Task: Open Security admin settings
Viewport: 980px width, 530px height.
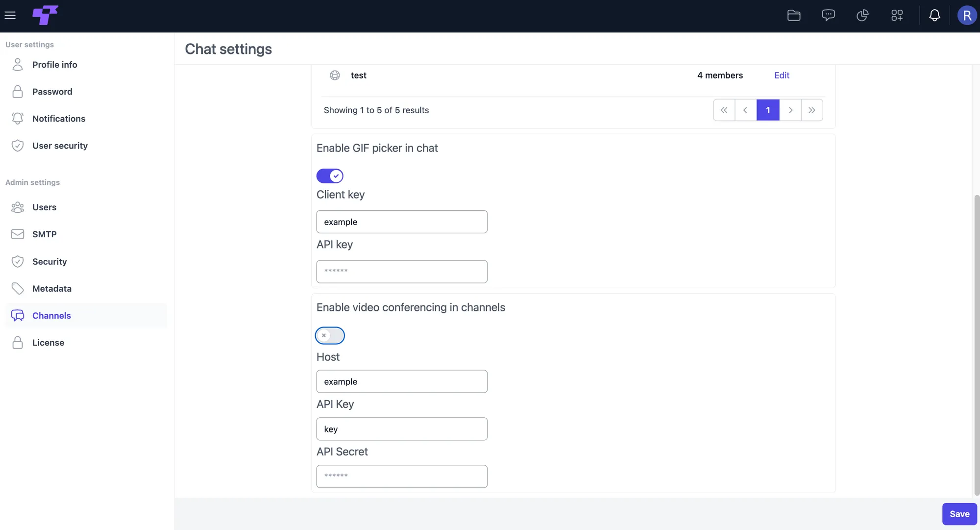Action: pos(86,261)
